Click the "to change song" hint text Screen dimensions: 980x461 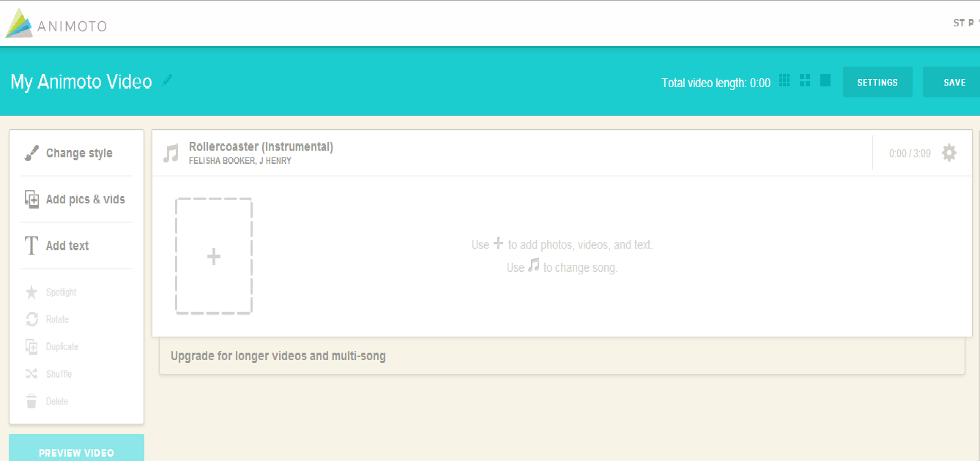point(580,268)
